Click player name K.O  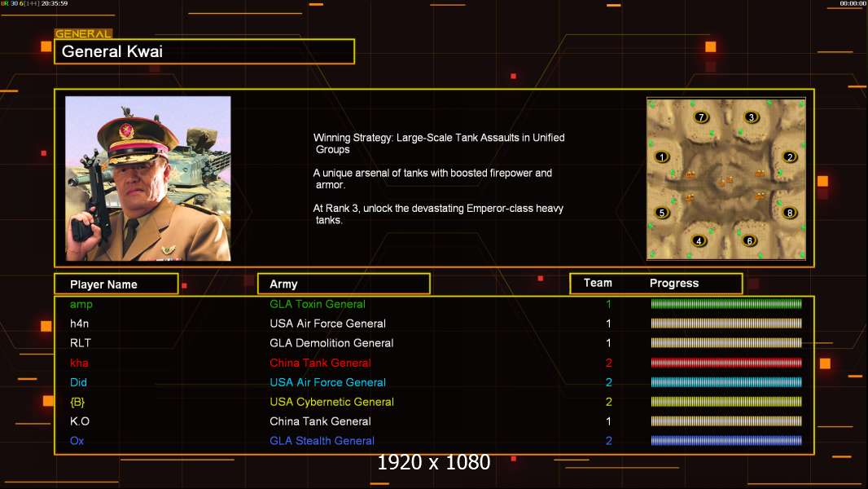tap(80, 421)
